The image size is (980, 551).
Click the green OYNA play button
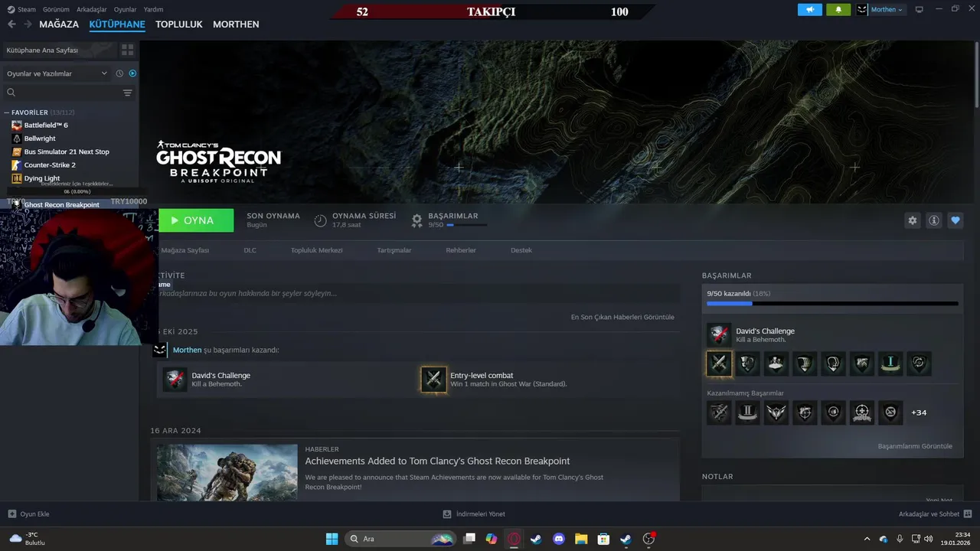[196, 220]
